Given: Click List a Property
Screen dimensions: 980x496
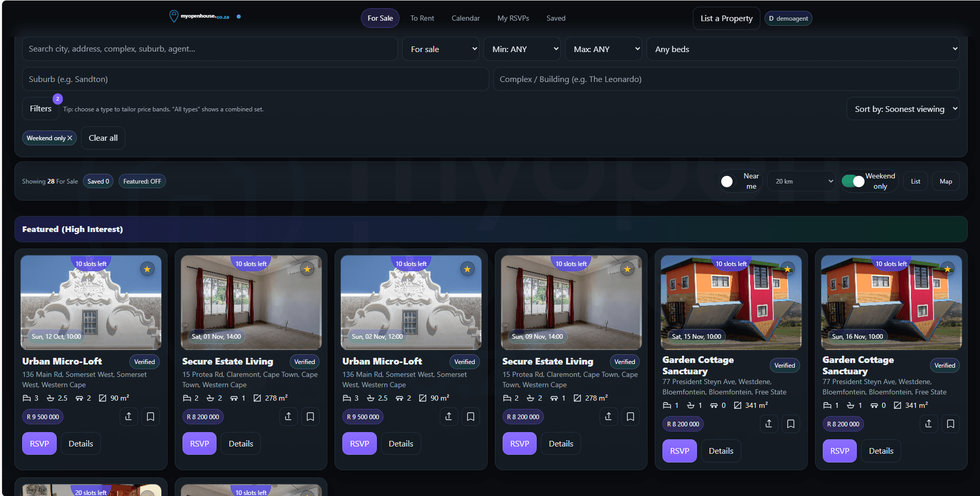Looking at the screenshot, I should click(x=726, y=18).
